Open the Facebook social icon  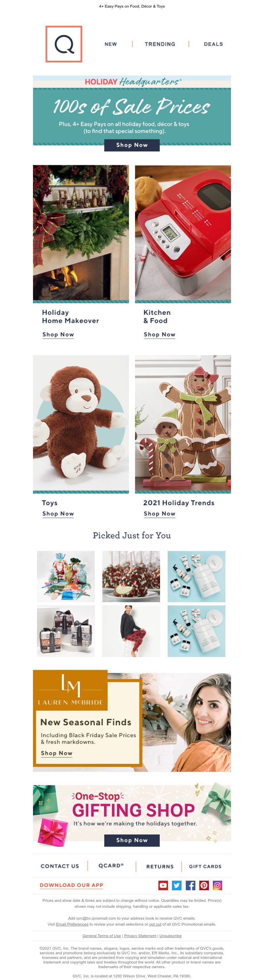click(190, 885)
